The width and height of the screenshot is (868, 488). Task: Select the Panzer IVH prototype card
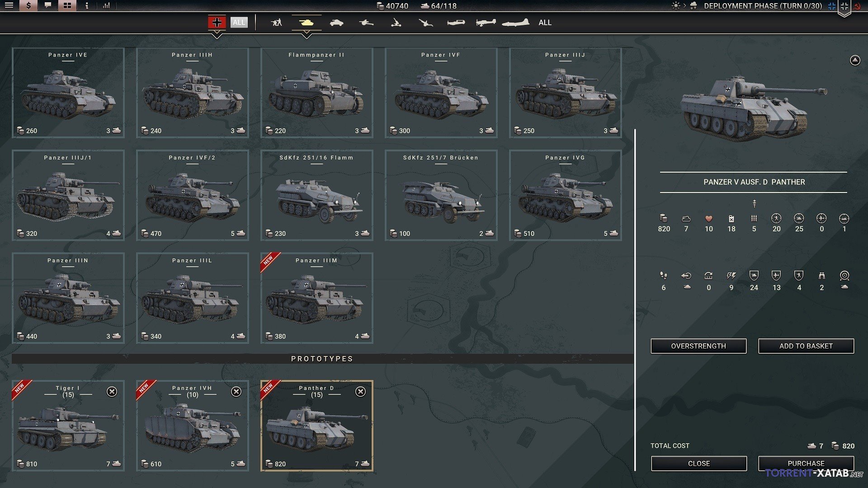pyautogui.click(x=193, y=426)
